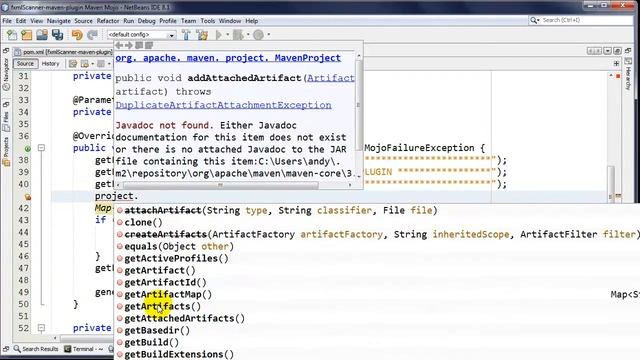Collapse the code fold at line 37
This screenshot has width=640, height=360.
(41, 148)
